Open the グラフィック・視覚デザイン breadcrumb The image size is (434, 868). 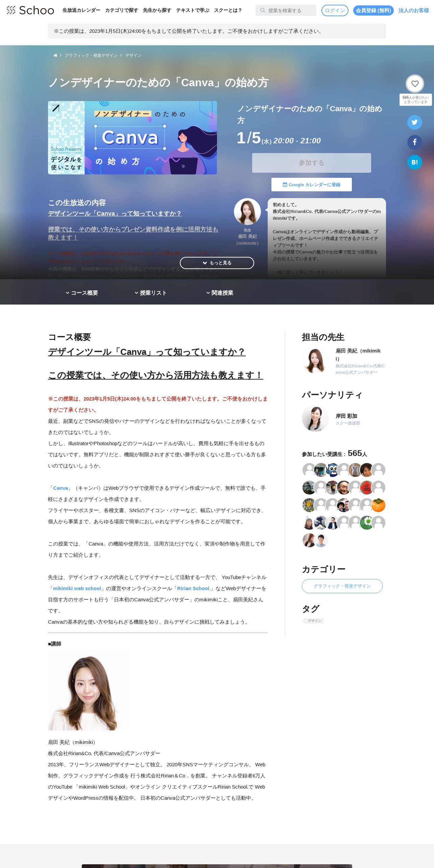click(91, 55)
